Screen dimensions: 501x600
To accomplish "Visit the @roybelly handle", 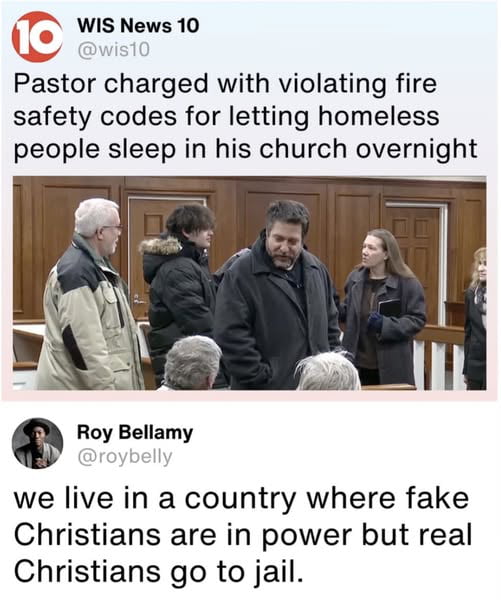I will [125, 457].
